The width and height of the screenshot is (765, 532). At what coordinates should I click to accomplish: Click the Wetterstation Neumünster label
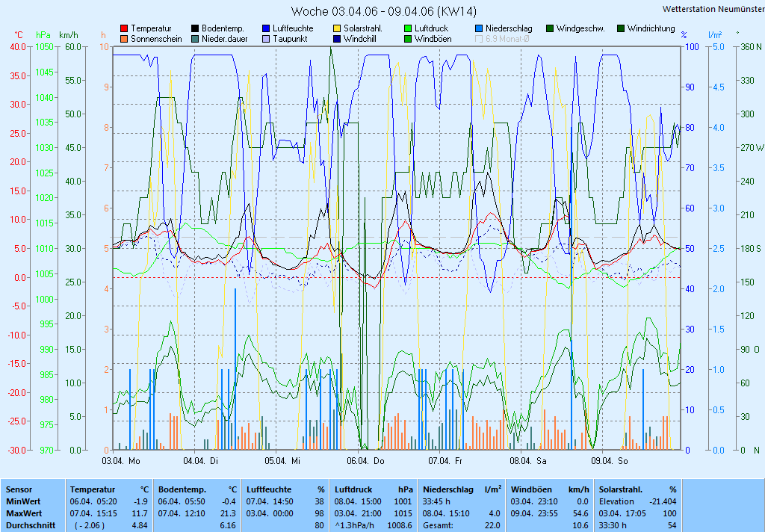[710, 9]
